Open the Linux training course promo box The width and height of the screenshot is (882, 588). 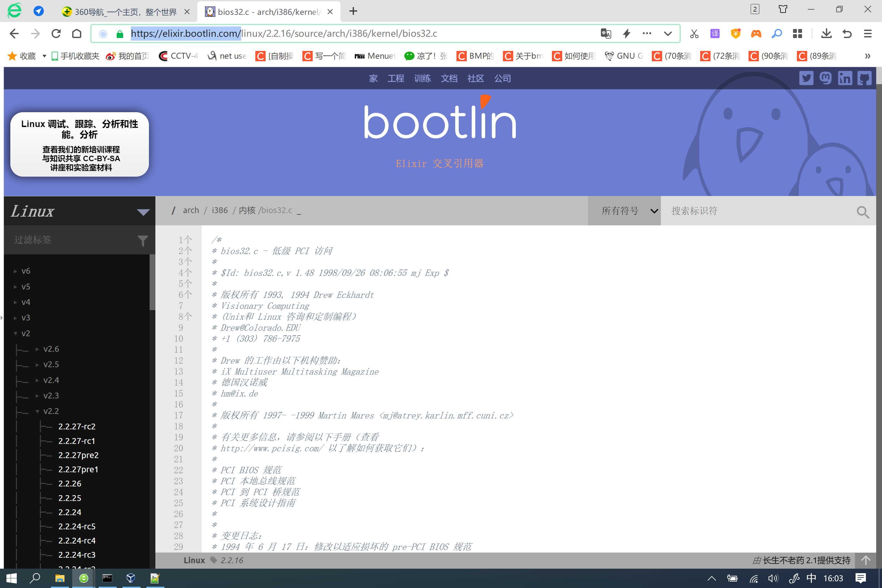(80, 144)
